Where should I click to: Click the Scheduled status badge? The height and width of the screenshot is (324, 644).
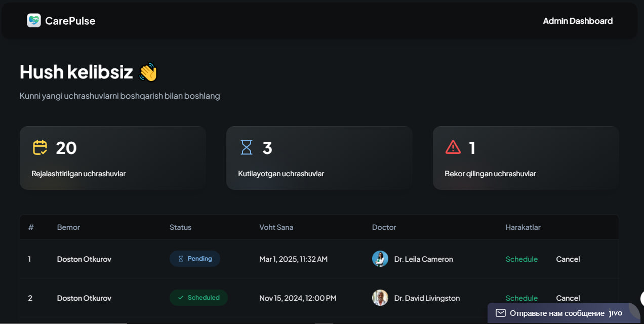198,298
